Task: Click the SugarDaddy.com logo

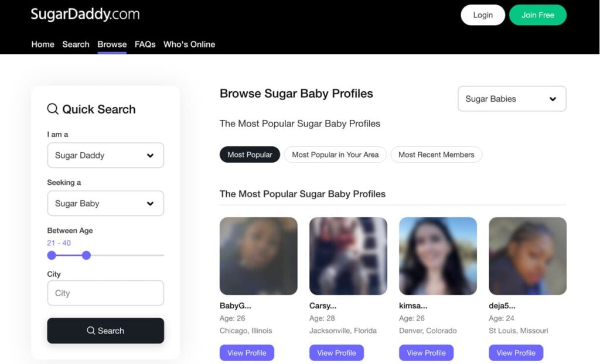Action: [84, 14]
